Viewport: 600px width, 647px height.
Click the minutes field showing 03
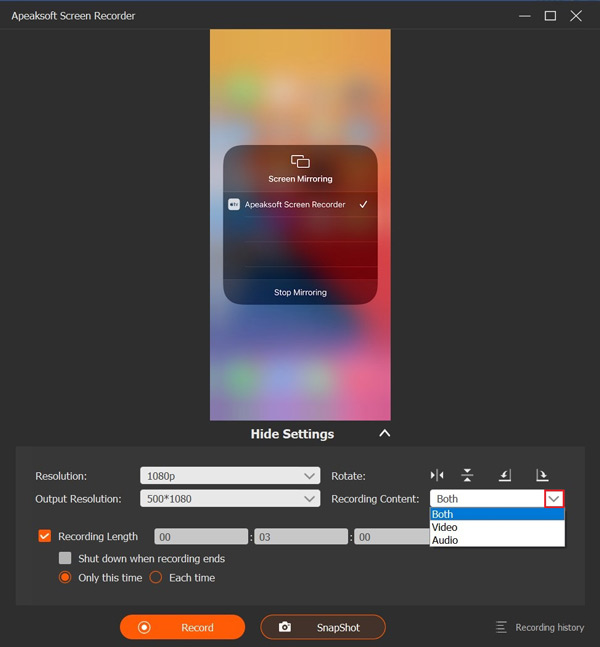(x=301, y=536)
